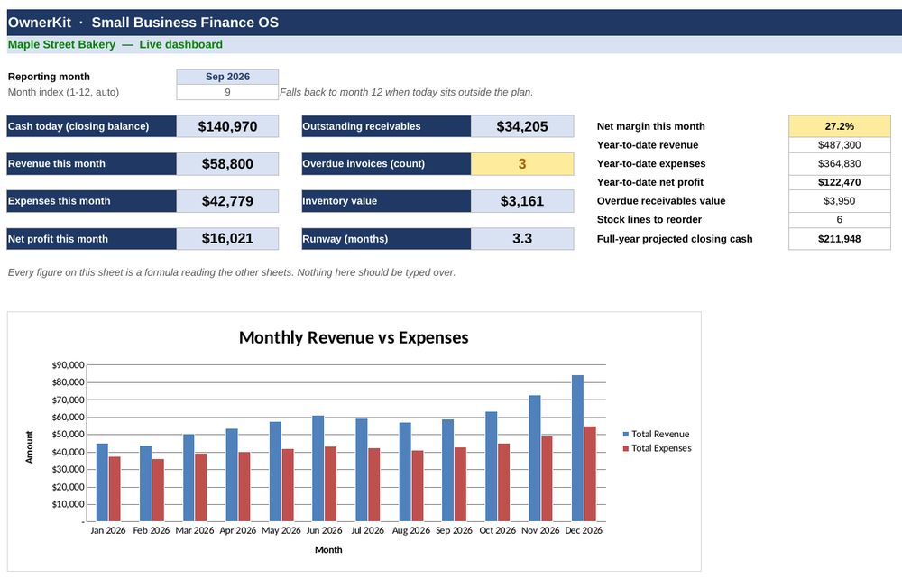Select year-to-date expenses value $364,830
This screenshot has height=588, width=902.
[839, 163]
